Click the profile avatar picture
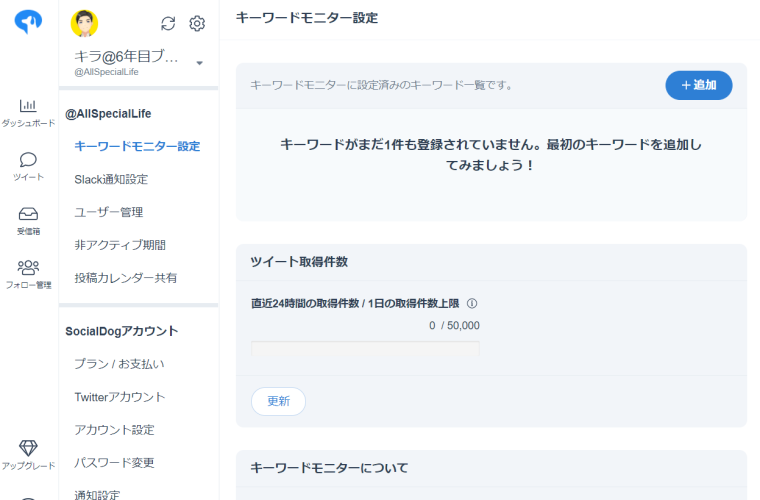The image size is (760, 500). [85, 23]
